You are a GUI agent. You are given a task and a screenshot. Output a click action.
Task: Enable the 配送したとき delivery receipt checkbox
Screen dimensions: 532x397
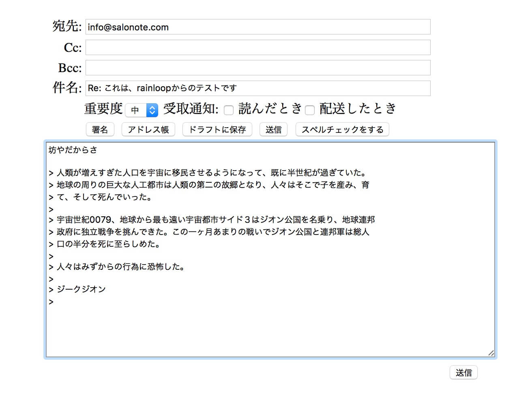310,110
